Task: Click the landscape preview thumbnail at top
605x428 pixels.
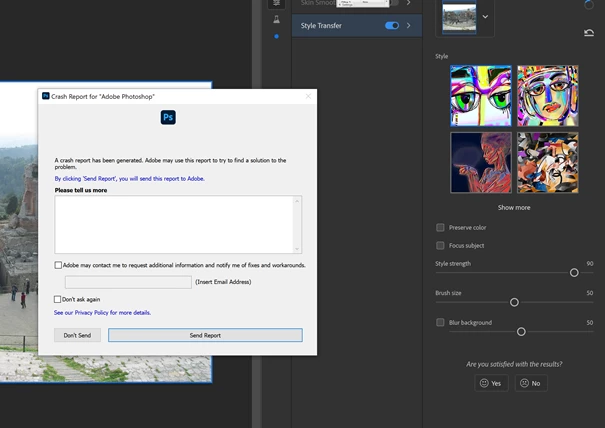Action: pos(459,17)
